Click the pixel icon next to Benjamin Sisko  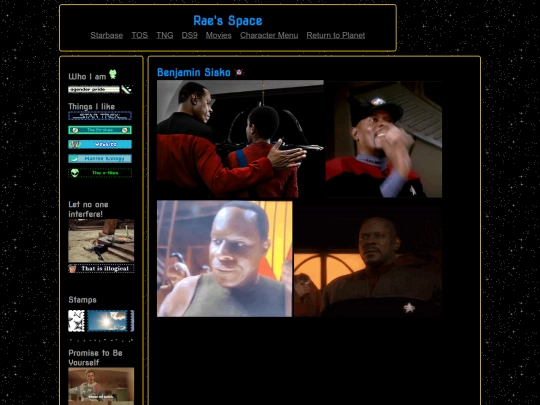click(239, 72)
